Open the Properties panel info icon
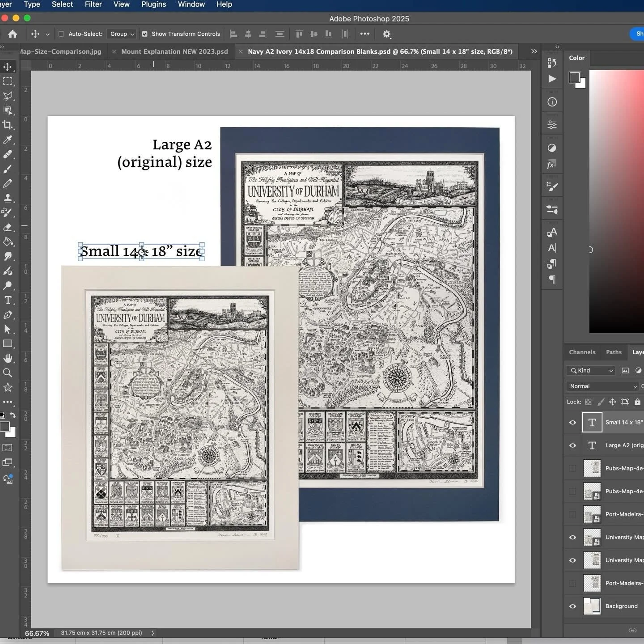Viewport: 644px width, 644px height. click(552, 102)
